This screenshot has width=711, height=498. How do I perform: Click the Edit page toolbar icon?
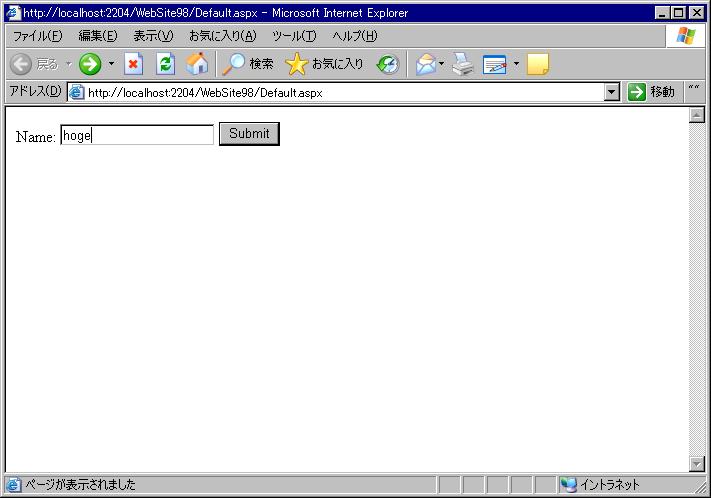pyautogui.click(x=495, y=64)
